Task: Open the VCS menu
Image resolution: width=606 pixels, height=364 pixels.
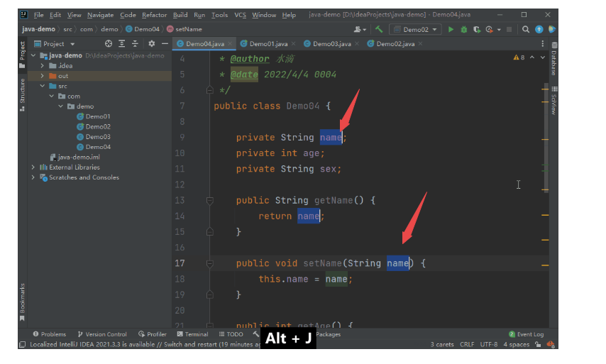Action: (240, 15)
